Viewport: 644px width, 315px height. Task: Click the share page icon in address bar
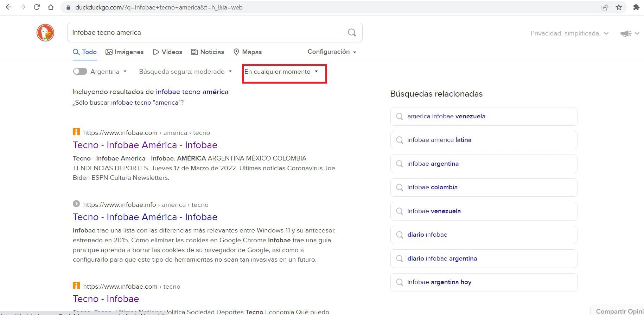pyautogui.click(x=605, y=7)
